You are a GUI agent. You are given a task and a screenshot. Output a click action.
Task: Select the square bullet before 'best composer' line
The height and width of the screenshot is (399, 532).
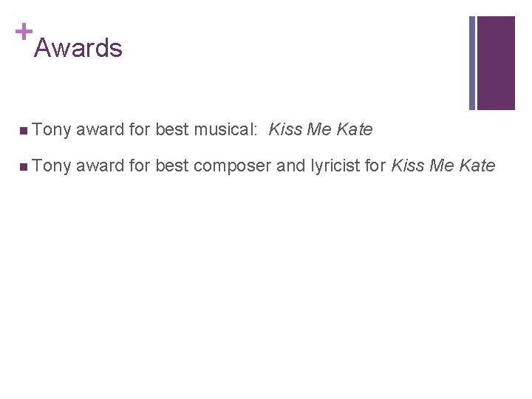click(x=24, y=167)
